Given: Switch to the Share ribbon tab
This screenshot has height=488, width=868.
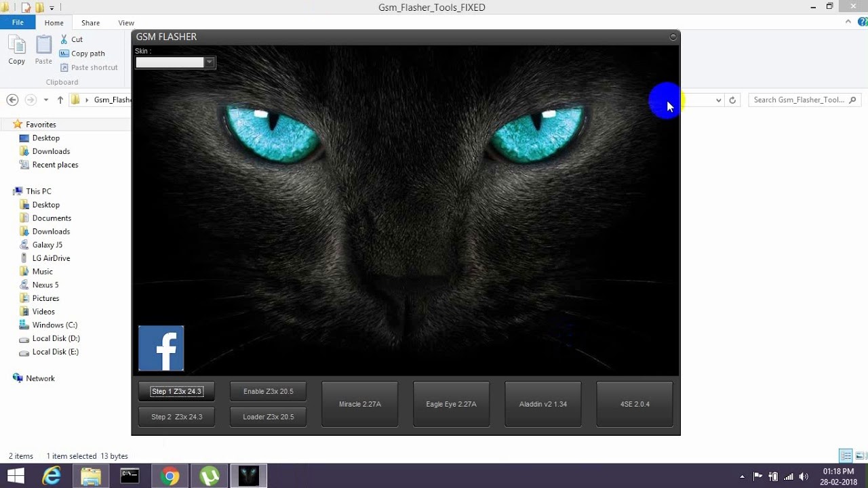Looking at the screenshot, I should 90,22.
